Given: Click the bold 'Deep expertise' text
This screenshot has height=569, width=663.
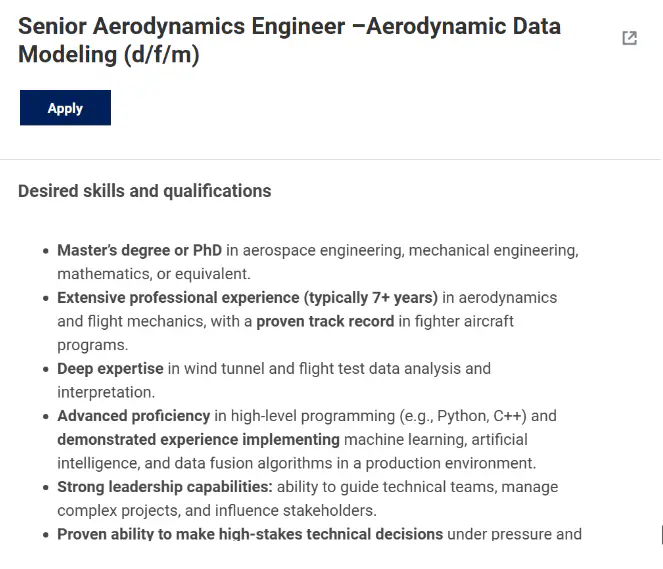Looking at the screenshot, I should coord(110,369).
